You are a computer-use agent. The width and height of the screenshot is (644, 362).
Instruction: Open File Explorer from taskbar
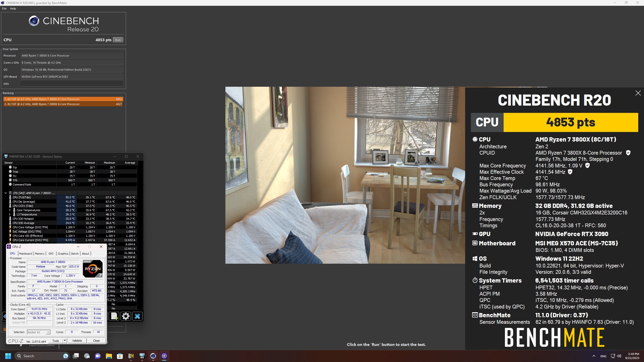click(109, 356)
